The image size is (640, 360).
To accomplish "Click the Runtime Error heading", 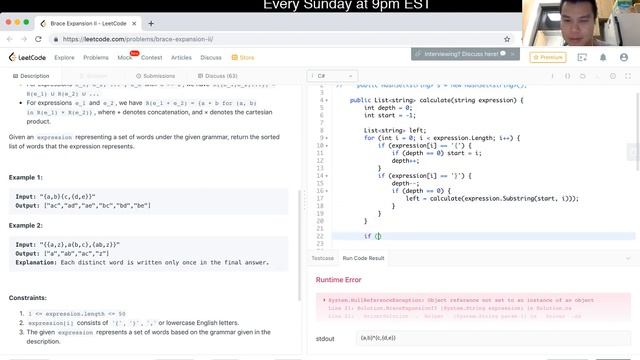I will 338,280.
